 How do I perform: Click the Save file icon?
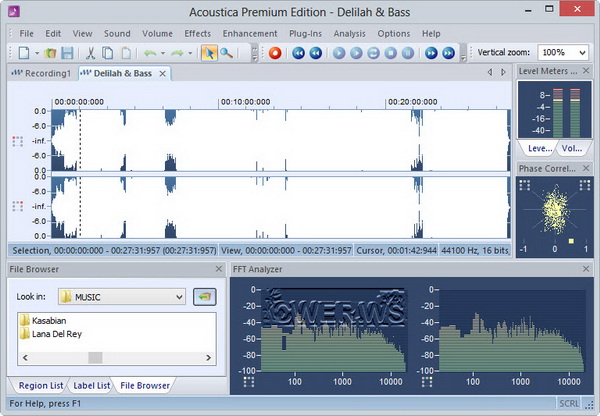tap(67, 52)
